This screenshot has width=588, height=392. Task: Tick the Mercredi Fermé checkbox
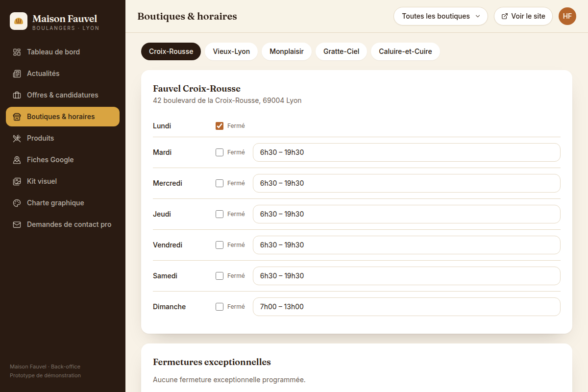[x=220, y=183]
